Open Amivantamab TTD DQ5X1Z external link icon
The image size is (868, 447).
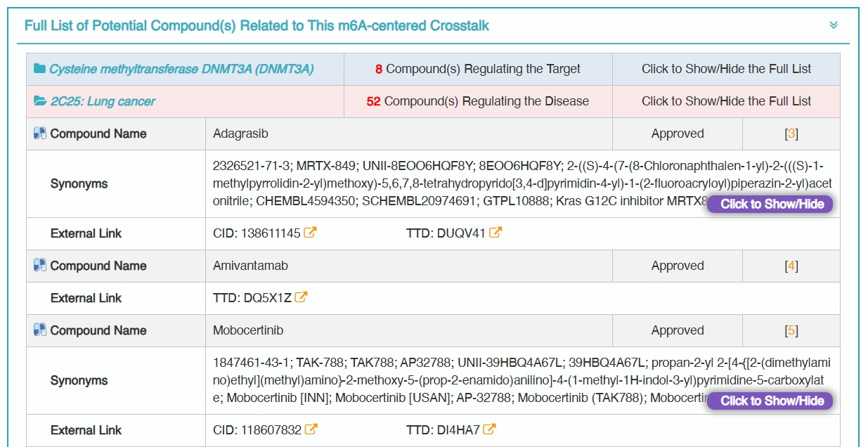tap(301, 297)
